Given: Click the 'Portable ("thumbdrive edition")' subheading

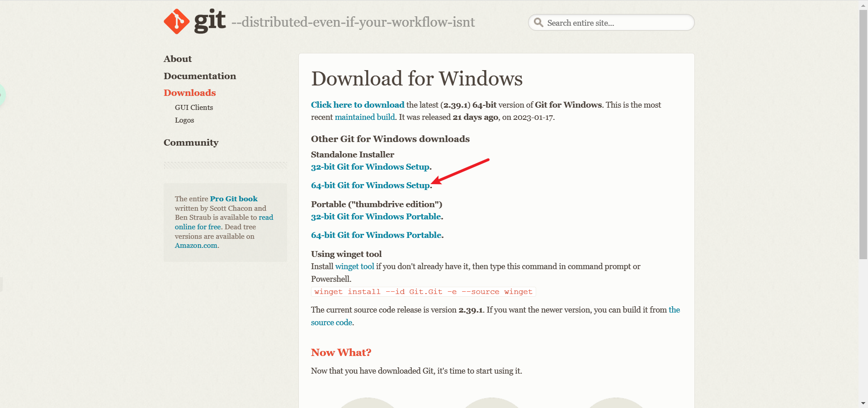Looking at the screenshot, I should coord(377,204).
